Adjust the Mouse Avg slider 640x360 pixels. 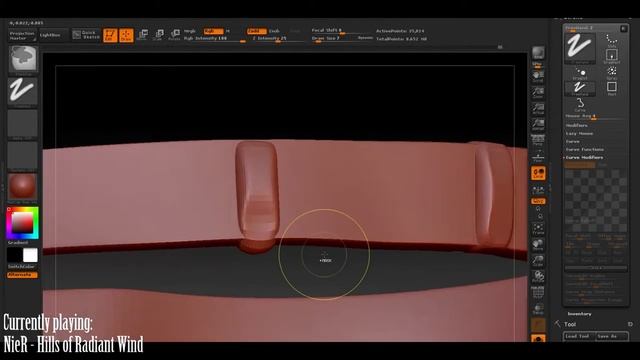[x=596, y=117]
